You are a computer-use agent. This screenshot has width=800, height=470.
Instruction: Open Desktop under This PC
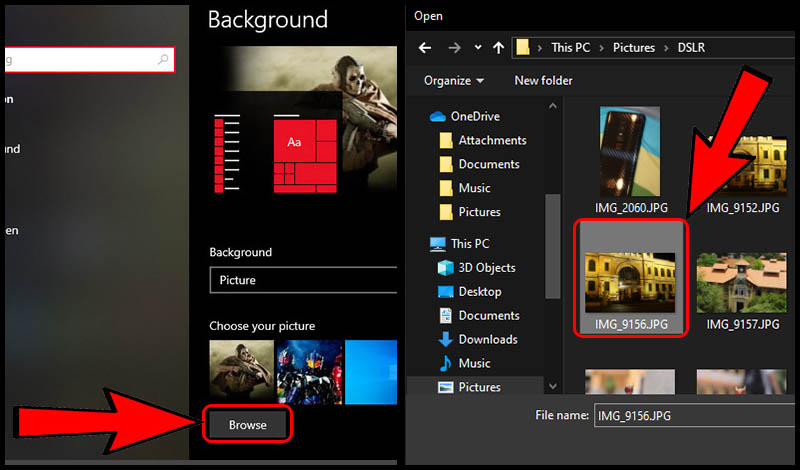pyautogui.click(x=480, y=292)
